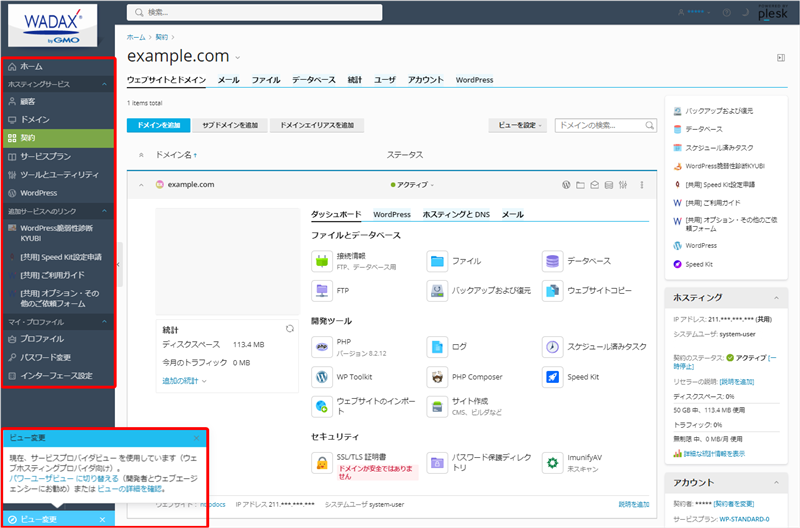
Task: Open the user account dropdown
Action: pyautogui.click(x=694, y=12)
